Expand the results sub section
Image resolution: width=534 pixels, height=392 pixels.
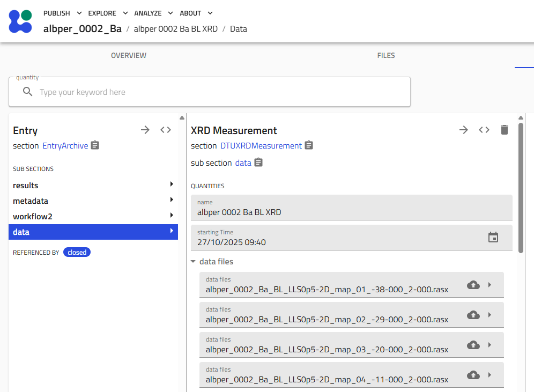(x=172, y=185)
